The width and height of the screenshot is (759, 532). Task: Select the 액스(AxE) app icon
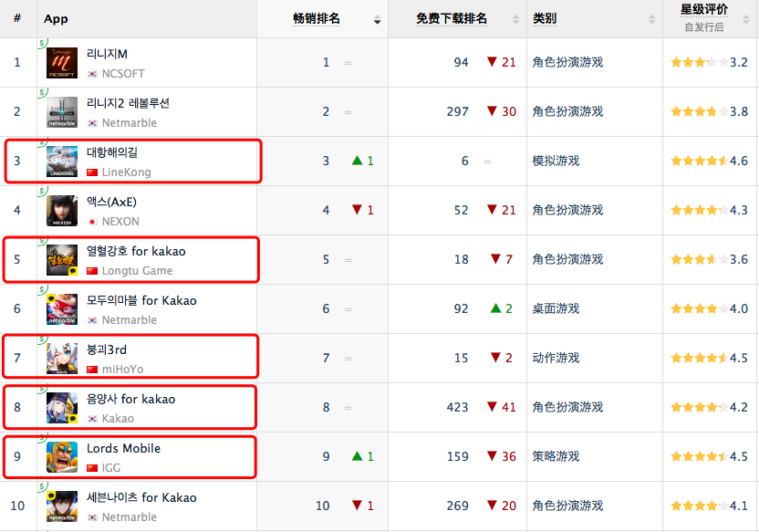62,211
